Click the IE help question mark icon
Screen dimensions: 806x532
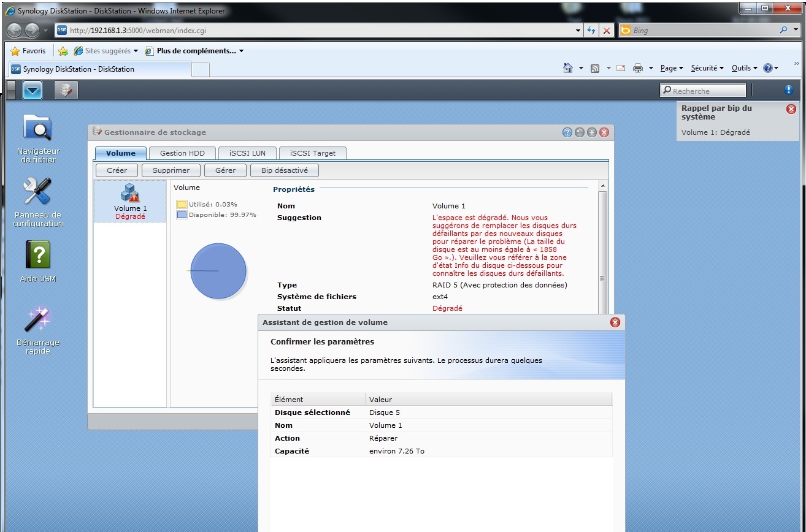pyautogui.click(x=767, y=68)
